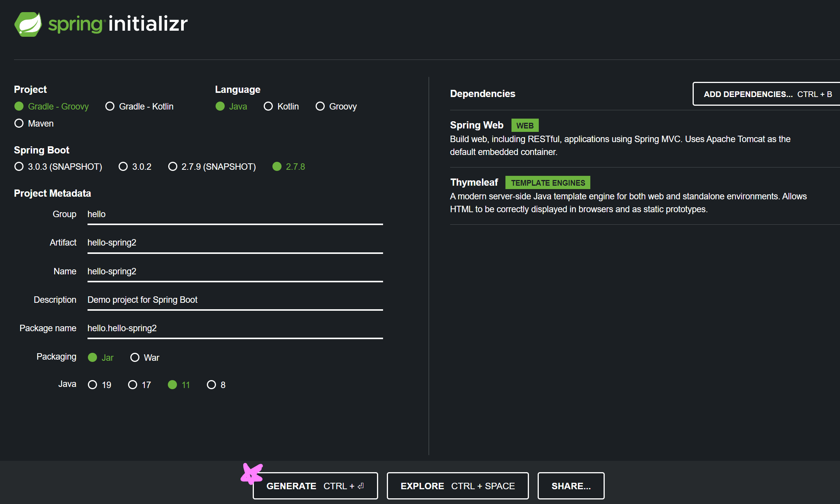The height and width of the screenshot is (504, 840).
Task: Select Kotlin as the language
Action: [268, 106]
